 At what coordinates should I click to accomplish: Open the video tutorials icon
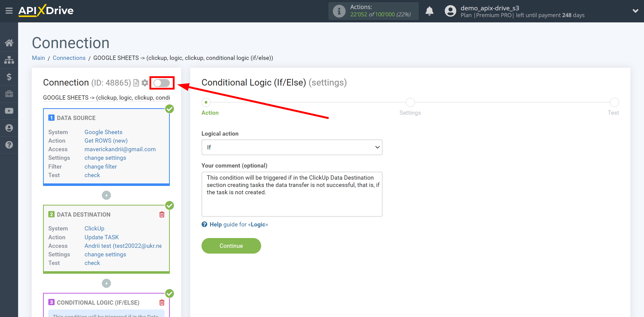9,111
